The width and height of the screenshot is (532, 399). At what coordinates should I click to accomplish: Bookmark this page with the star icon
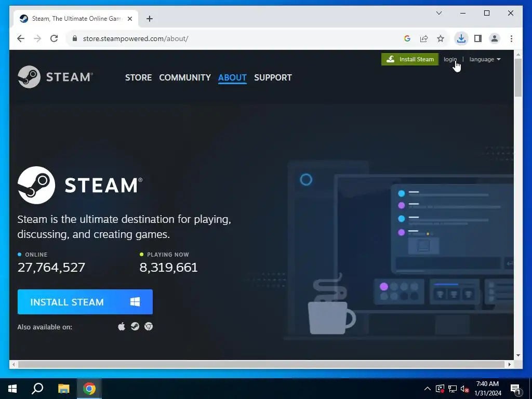[441, 38]
